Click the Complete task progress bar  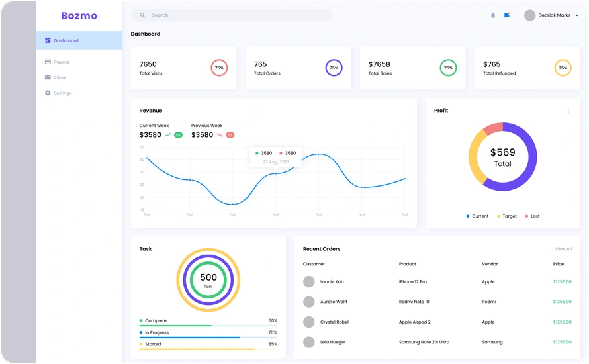click(208, 326)
